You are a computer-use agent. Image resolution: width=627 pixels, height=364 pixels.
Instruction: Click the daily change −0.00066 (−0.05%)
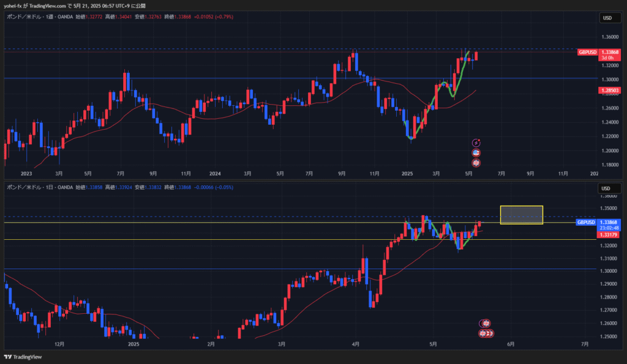(214, 187)
